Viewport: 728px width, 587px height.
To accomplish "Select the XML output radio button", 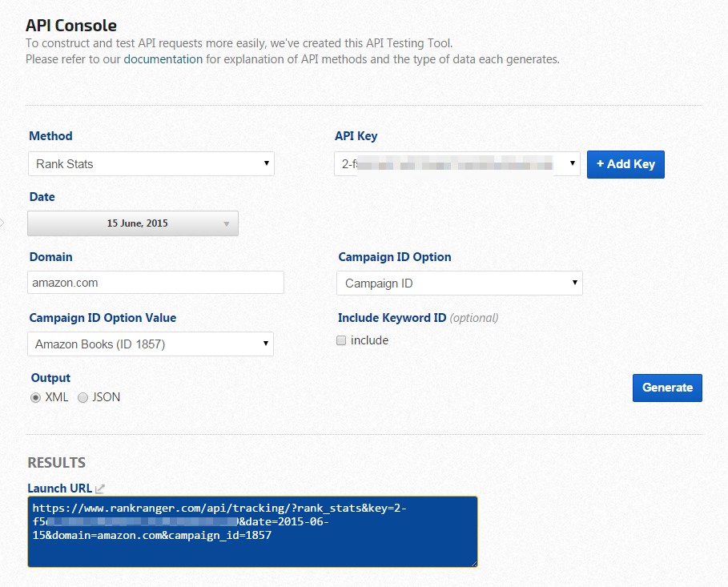I will click(35, 397).
